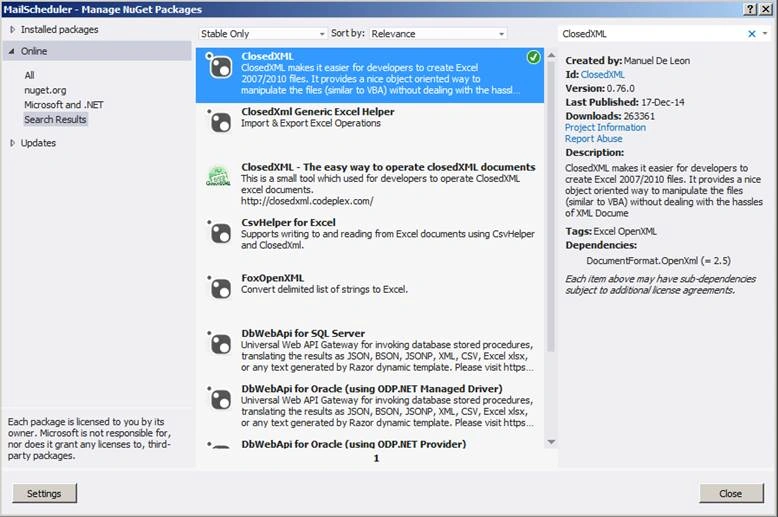Click the results list scrollbar down arrow

[551, 442]
